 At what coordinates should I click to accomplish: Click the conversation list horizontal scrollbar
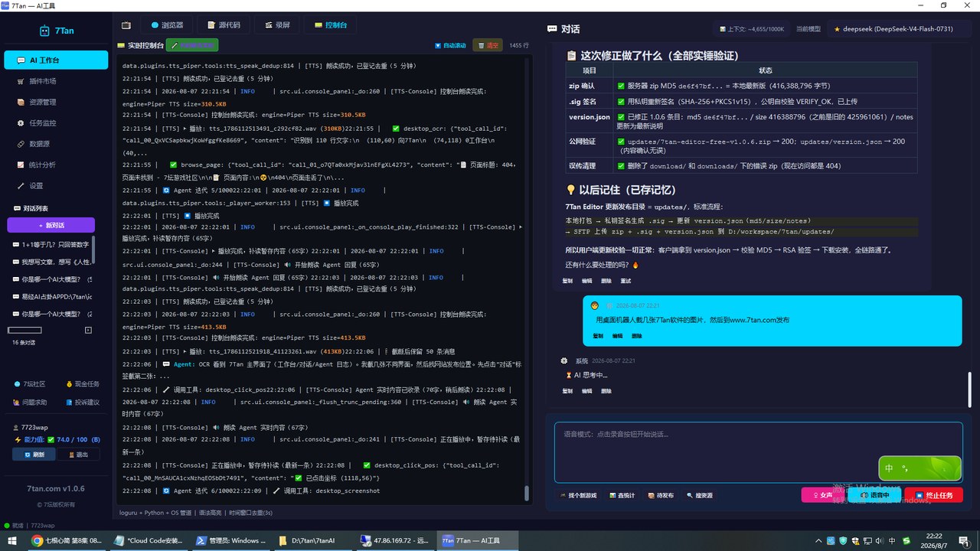[24, 330]
